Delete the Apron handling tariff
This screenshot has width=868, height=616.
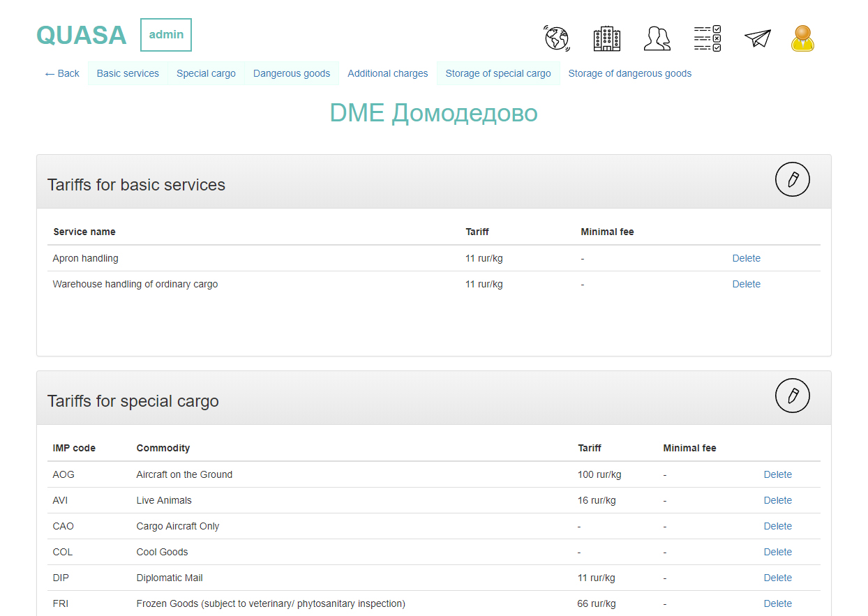pyautogui.click(x=746, y=258)
